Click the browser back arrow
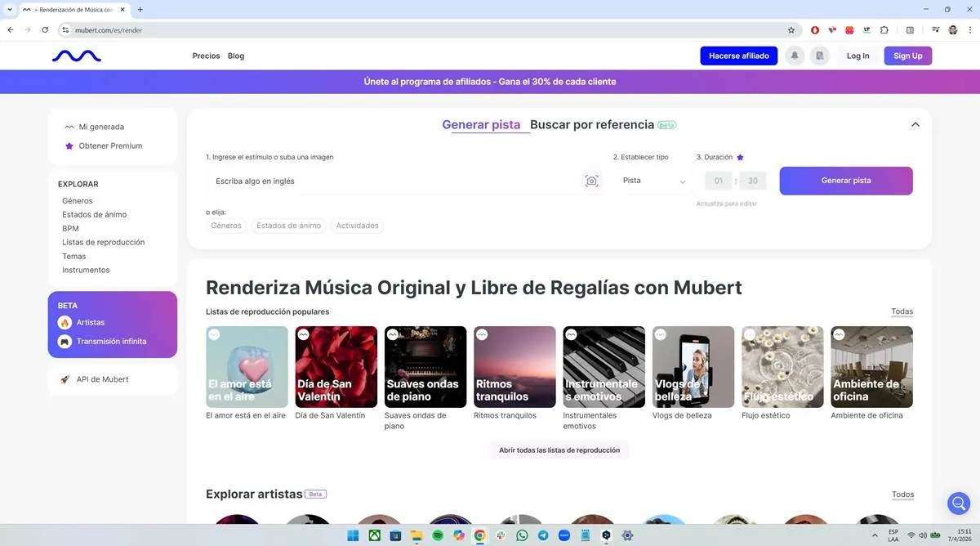Viewport: 980px width, 546px height. click(x=10, y=29)
